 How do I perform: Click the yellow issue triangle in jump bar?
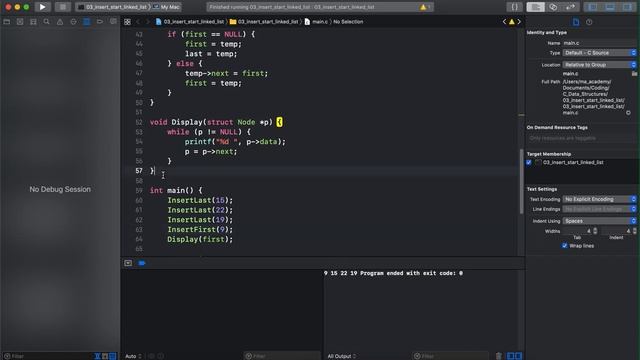[x=511, y=22]
